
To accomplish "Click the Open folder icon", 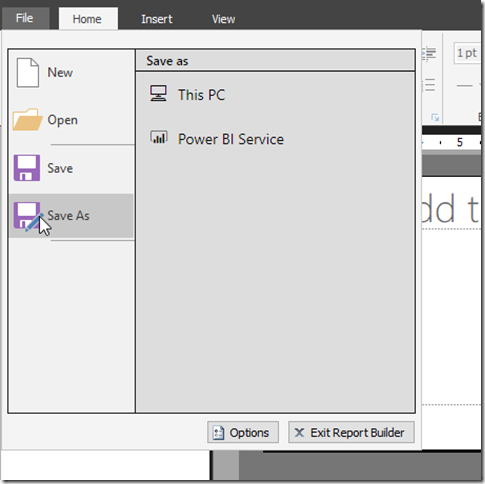I will point(27,119).
